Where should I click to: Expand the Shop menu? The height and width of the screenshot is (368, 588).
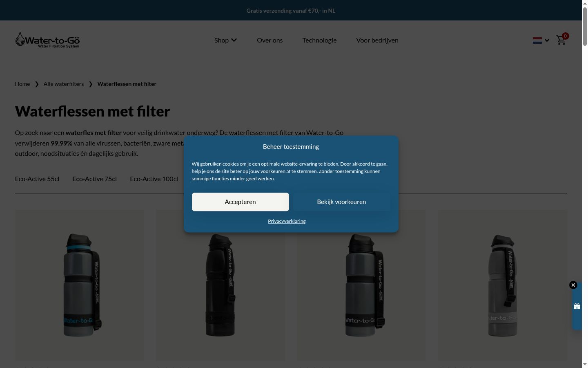click(x=225, y=40)
